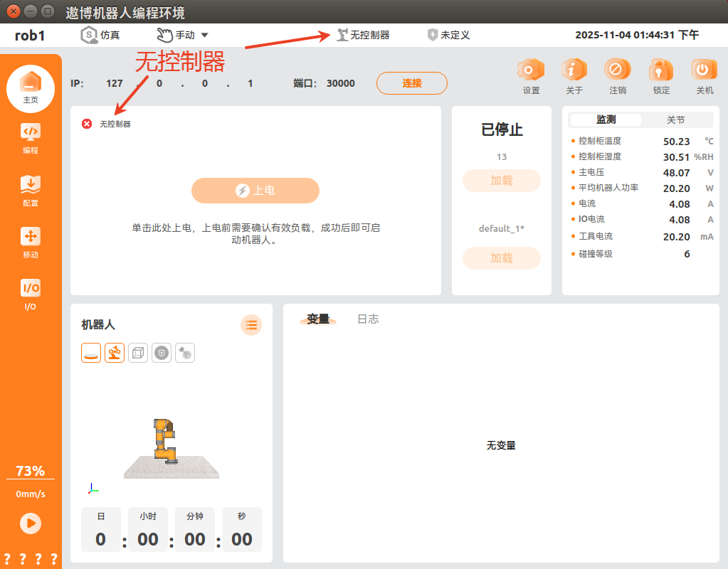Click the 关于 about icon

(x=574, y=71)
